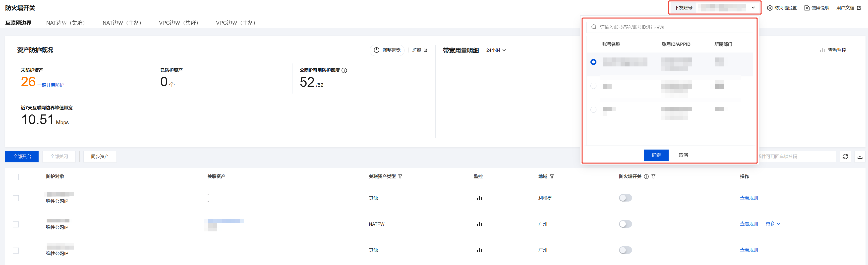This screenshot has height=265, width=868.
Task: Select the first account radio button
Action: click(x=593, y=62)
